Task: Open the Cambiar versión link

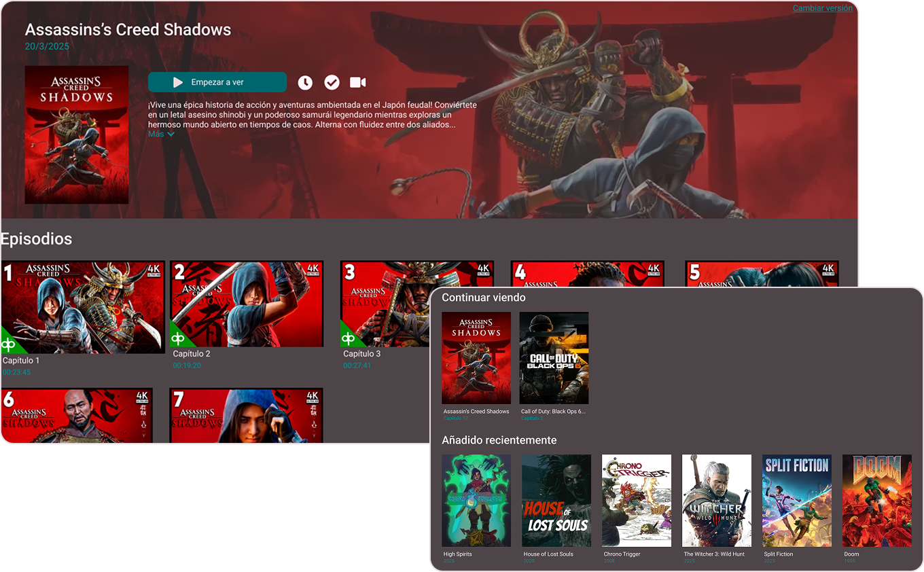Action: point(822,8)
